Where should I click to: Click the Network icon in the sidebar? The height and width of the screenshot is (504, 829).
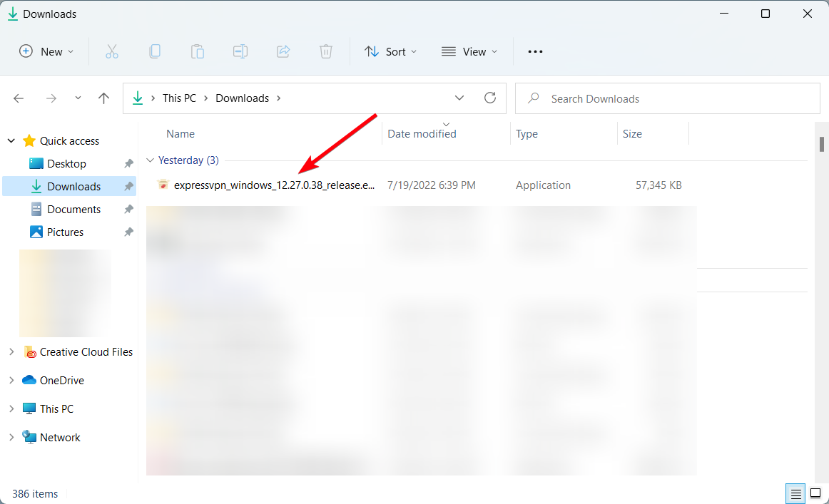29,436
